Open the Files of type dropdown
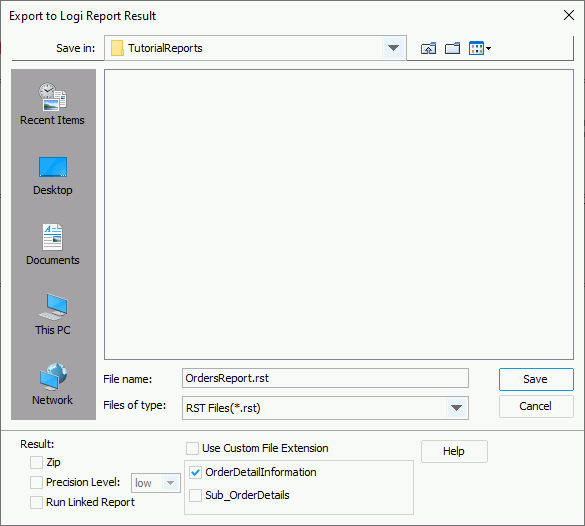The width and height of the screenshot is (585, 526). coord(456,408)
